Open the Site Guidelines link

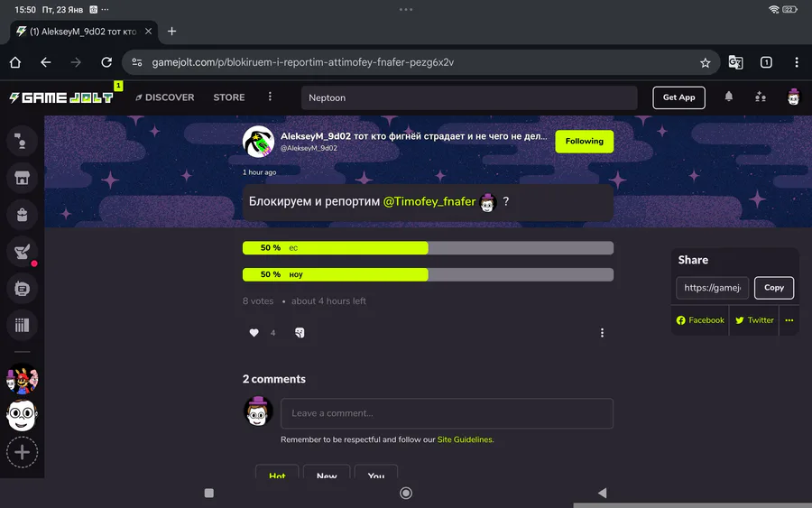click(x=465, y=439)
